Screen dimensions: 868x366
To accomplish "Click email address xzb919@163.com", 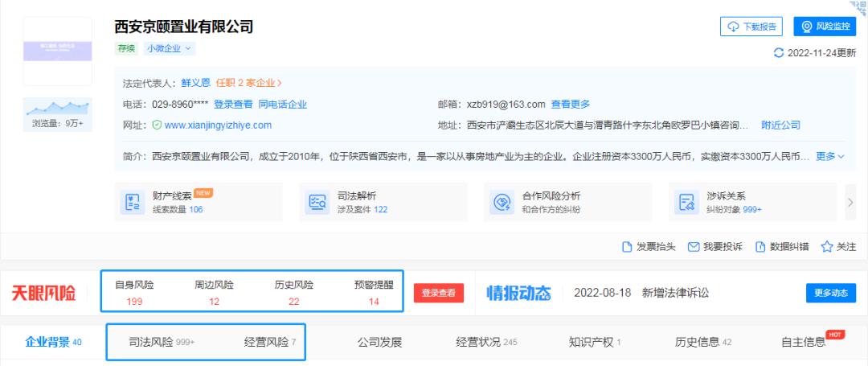I will click(506, 104).
